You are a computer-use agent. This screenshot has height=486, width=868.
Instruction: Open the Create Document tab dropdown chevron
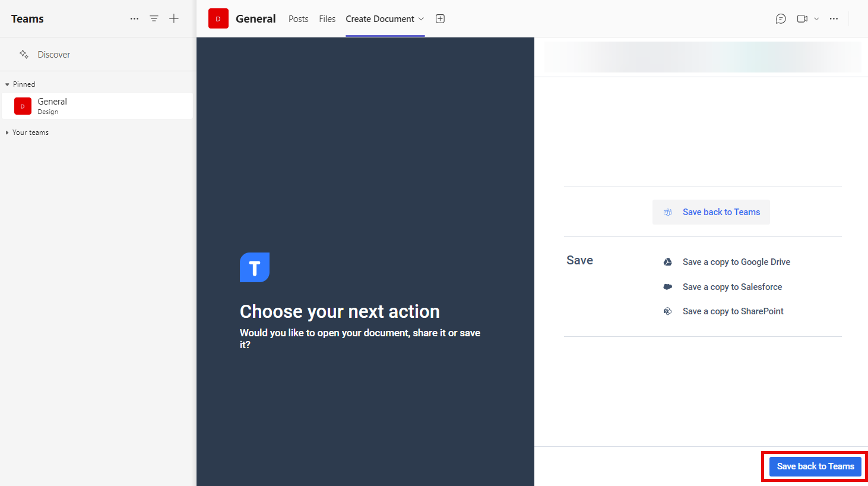(421, 19)
